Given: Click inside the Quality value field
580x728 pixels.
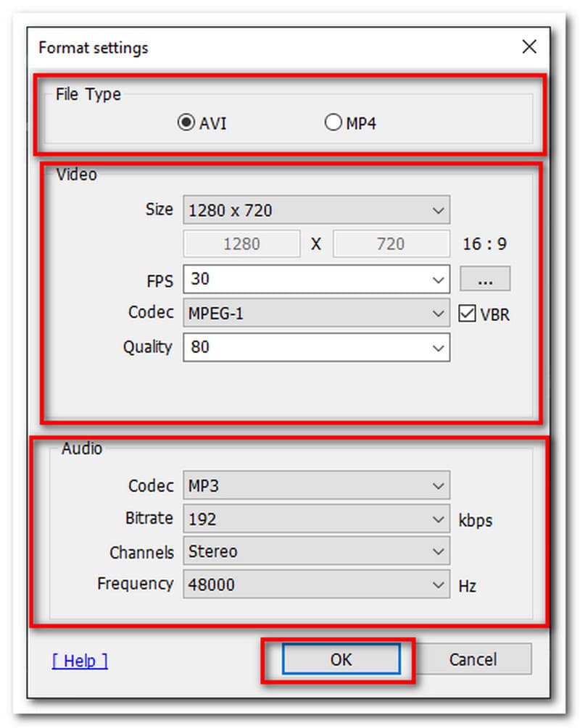Looking at the screenshot, I should (304, 348).
